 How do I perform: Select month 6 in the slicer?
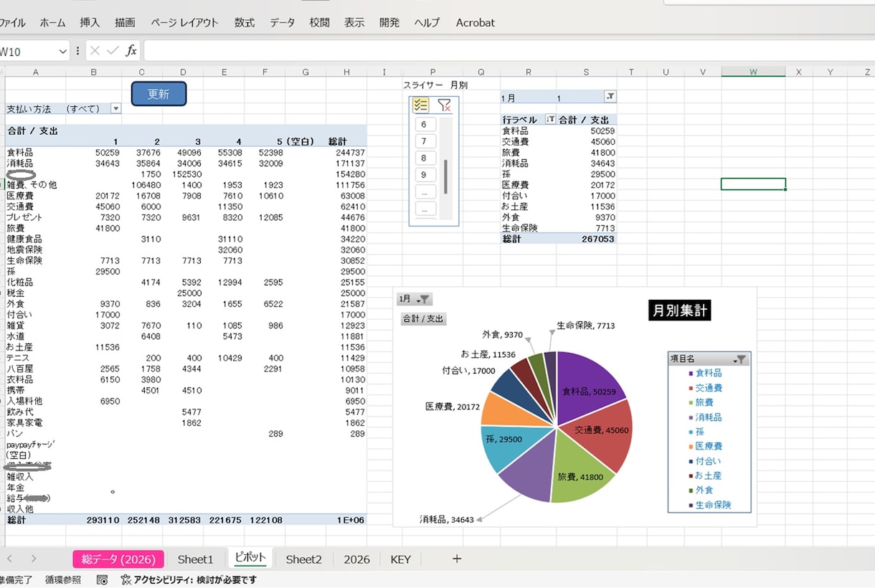425,125
